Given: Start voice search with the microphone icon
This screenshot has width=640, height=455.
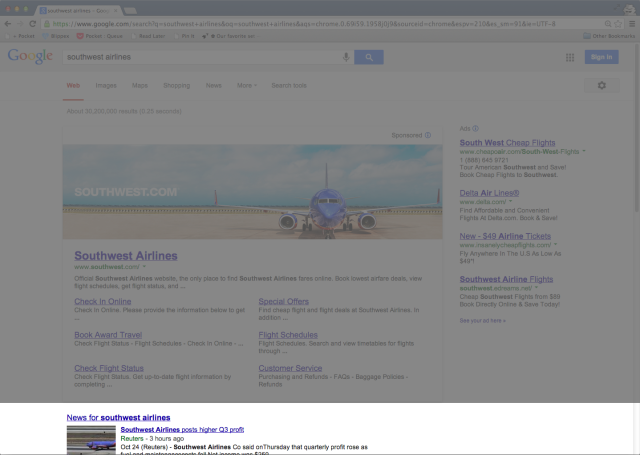Looking at the screenshot, I should coord(346,57).
